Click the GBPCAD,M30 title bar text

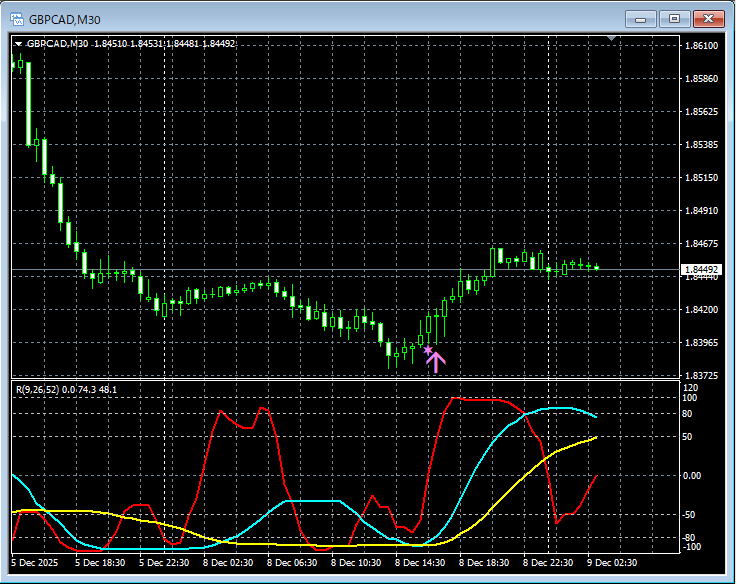64,18
